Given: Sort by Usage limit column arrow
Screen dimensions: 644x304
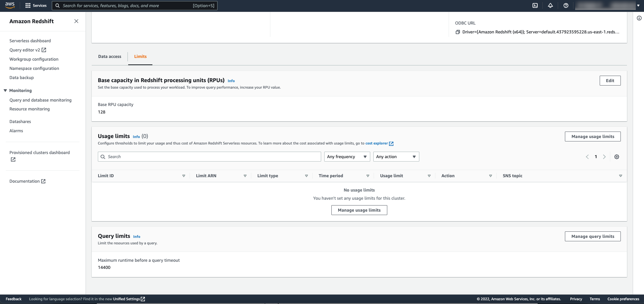Looking at the screenshot, I should 429,176.
